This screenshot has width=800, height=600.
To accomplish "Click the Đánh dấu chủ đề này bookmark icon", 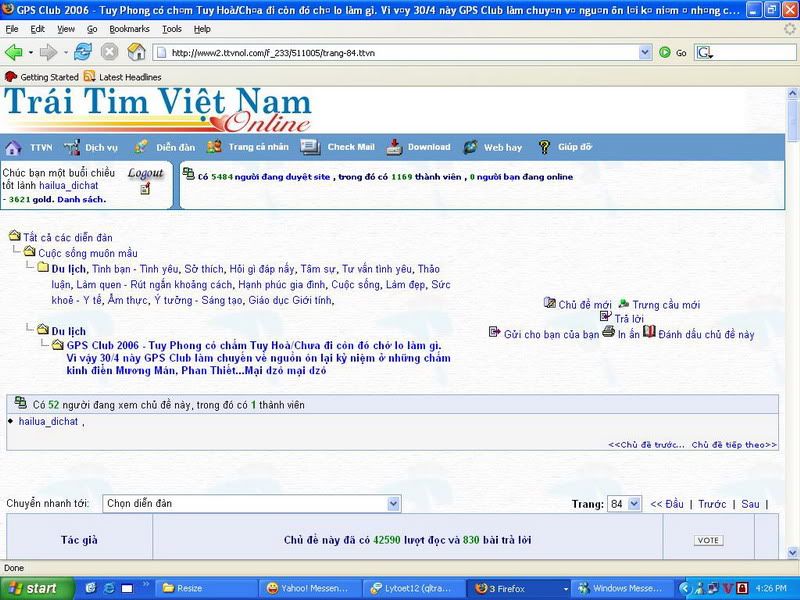I will (x=649, y=332).
